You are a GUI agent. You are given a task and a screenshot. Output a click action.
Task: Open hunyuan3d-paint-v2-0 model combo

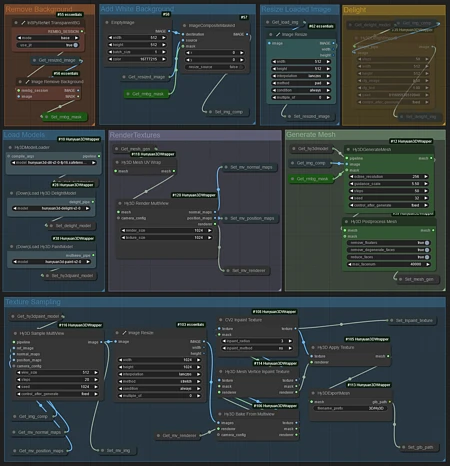[52, 262]
